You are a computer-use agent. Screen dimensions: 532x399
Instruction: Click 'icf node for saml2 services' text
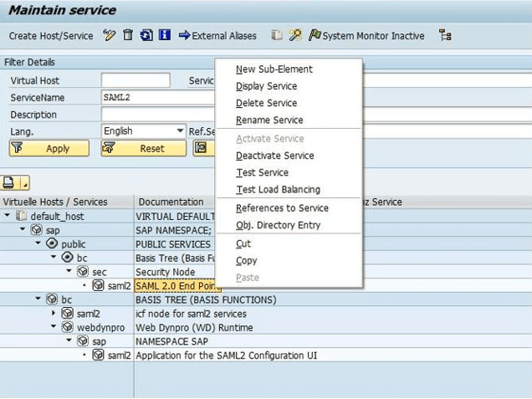[191, 314]
